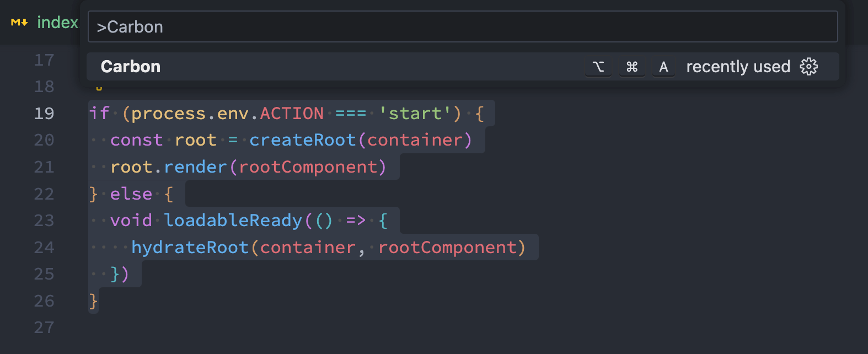
Task: Click the Markdown file icon beside index
Action: click(19, 23)
